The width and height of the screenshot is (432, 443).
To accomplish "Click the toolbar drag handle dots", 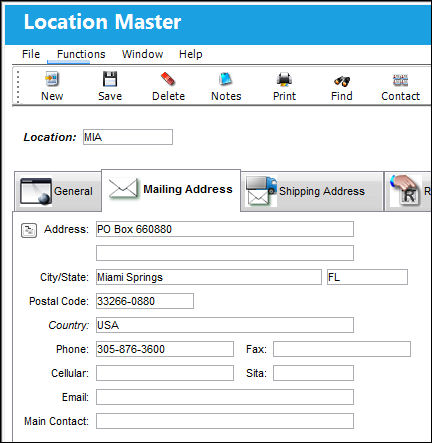I will pyautogui.click(x=18, y=87).
